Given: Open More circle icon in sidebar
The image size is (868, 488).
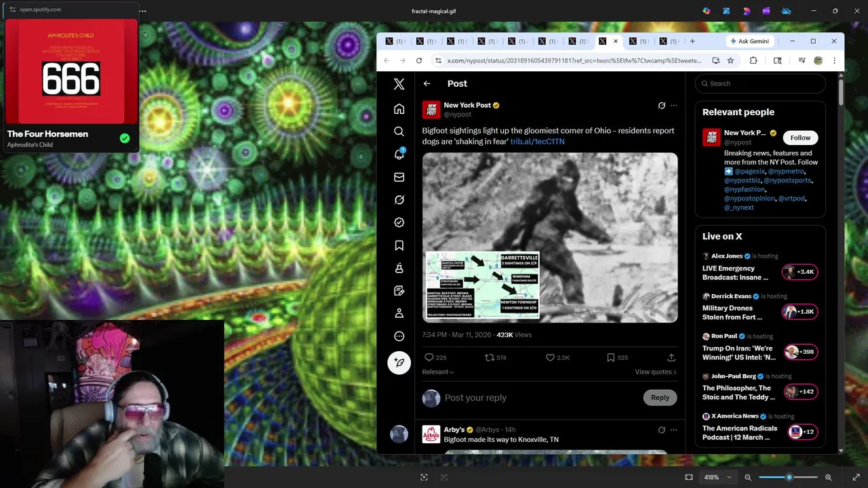Looking at the screenshot, I should point(399,336).
